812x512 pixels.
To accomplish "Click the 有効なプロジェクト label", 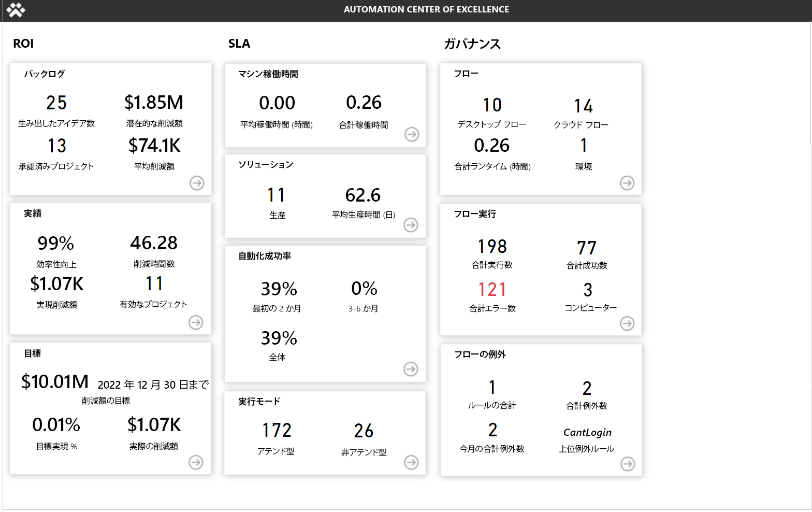I will [153, 304].
